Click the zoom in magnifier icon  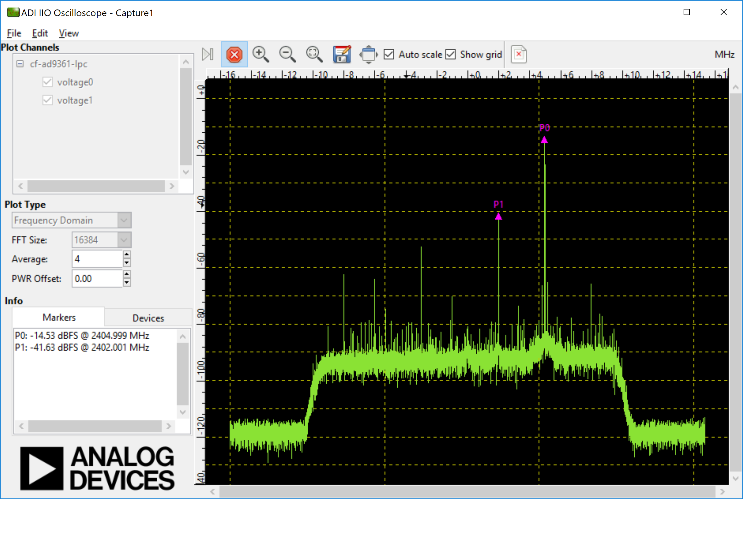tap(260, 54)
